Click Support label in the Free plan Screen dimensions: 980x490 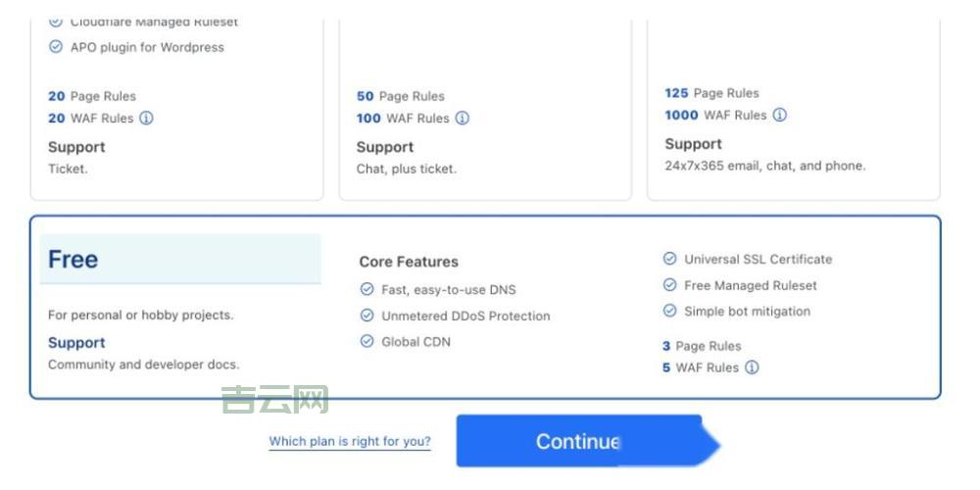pyautogui.click(x=76, y=343)
